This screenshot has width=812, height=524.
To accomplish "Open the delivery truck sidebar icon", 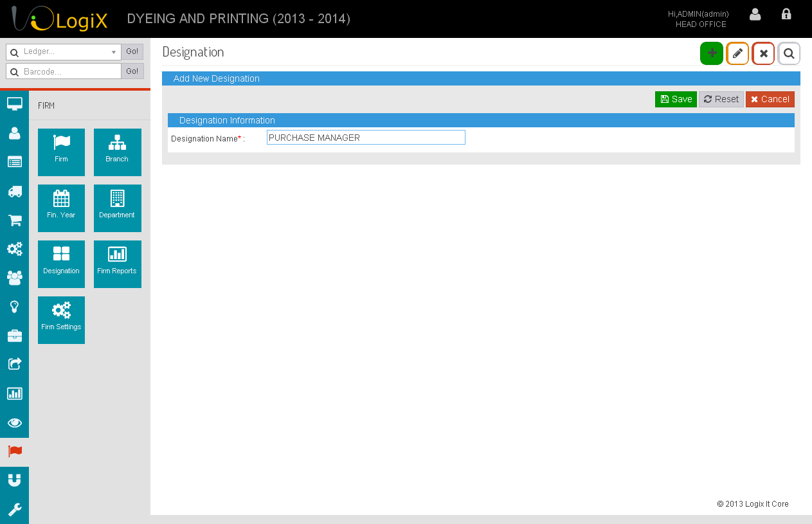I will [x=14, y=191].
